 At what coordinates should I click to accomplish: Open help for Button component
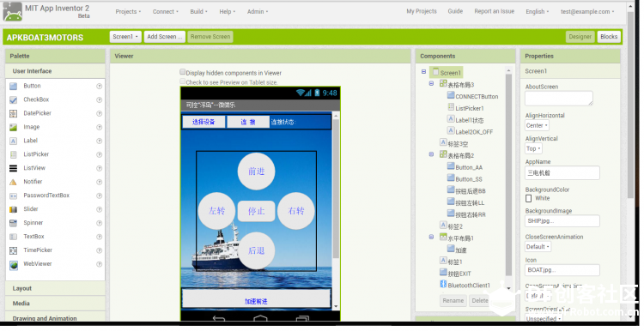tap(99, 86)
